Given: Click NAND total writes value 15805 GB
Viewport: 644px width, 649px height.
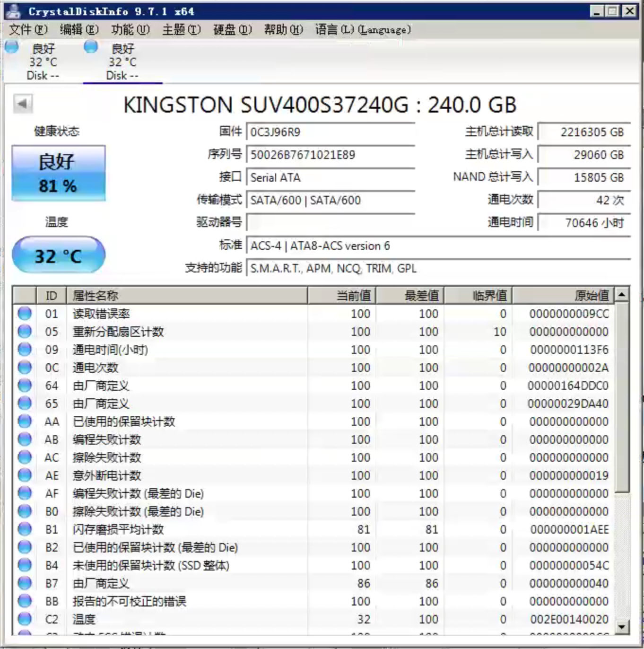Looking at the screenshot, I should click(x=584, y=177).
